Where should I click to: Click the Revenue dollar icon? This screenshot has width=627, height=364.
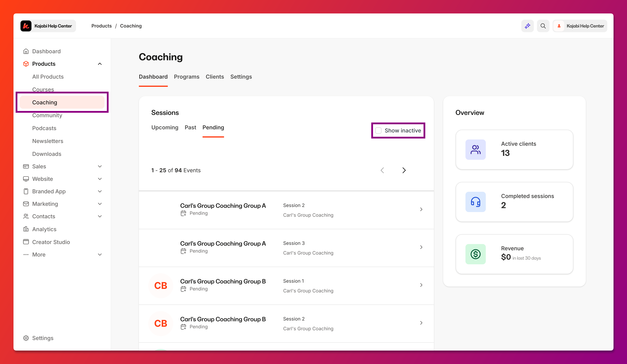pyautogui.click(x=475, y=254)
